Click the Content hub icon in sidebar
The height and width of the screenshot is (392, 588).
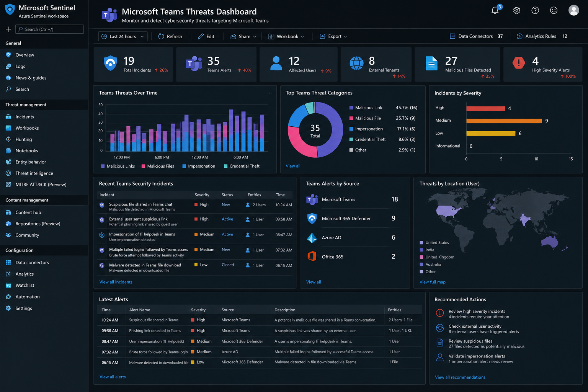8,212
